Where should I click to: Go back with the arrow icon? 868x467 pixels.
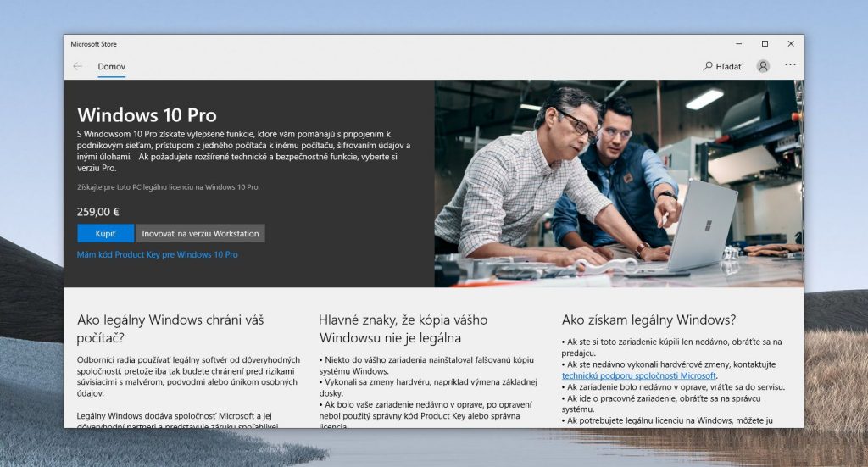click(77, 66)
